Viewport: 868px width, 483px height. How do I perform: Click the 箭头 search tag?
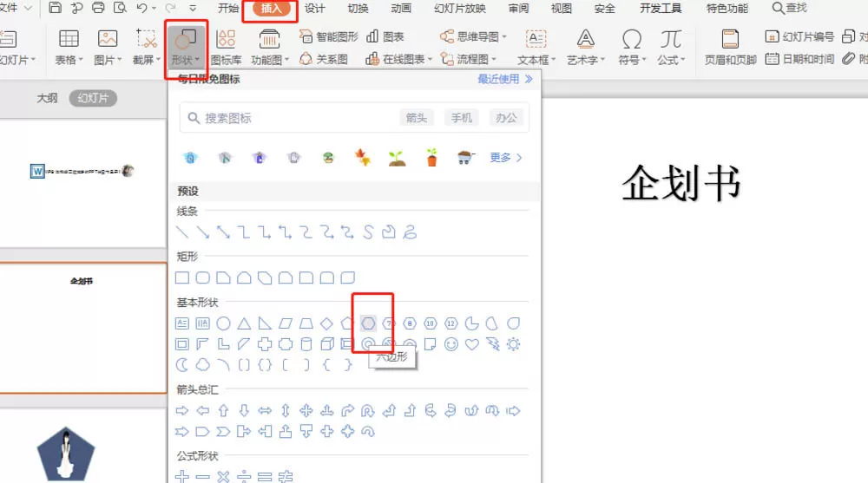tap(417, 118)
